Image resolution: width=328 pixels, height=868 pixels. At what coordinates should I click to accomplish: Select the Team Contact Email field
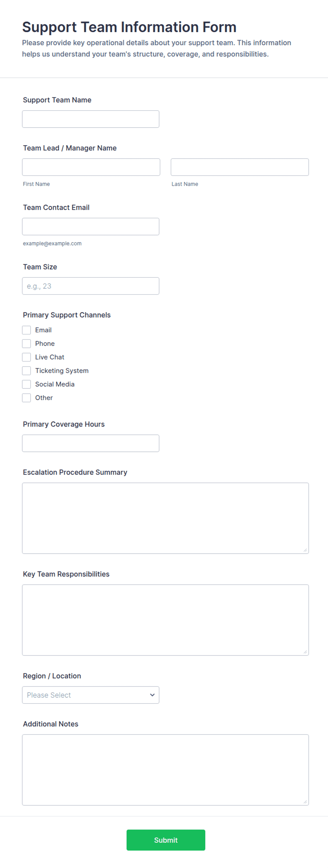point(91,227)
